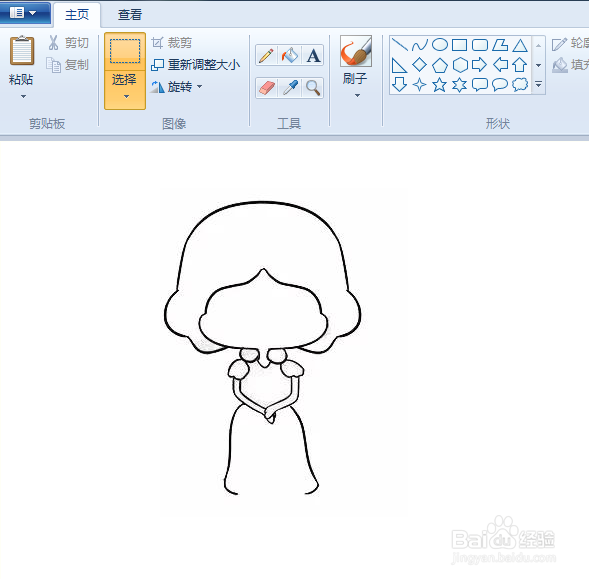The width and height of the screenshot is (589, 579).
Task: Click Crop (裁剪)
Action: coord(172,42)
